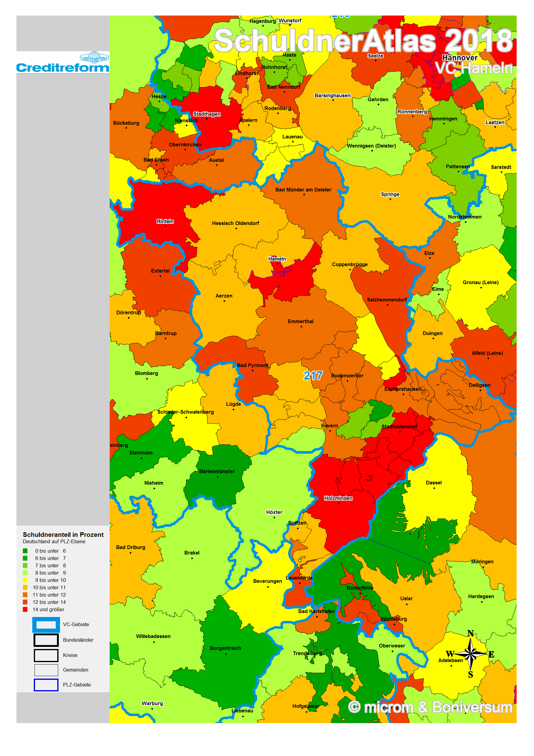Click the 'Schuldneranteil in Prozent' legend heading
Screen dimensions: 534x756
point(63,535)
